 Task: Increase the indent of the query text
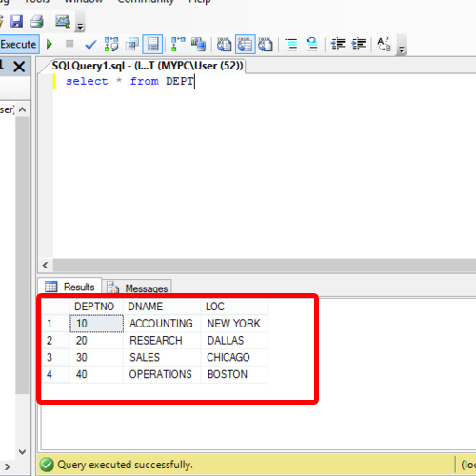(x=359, y=44)
